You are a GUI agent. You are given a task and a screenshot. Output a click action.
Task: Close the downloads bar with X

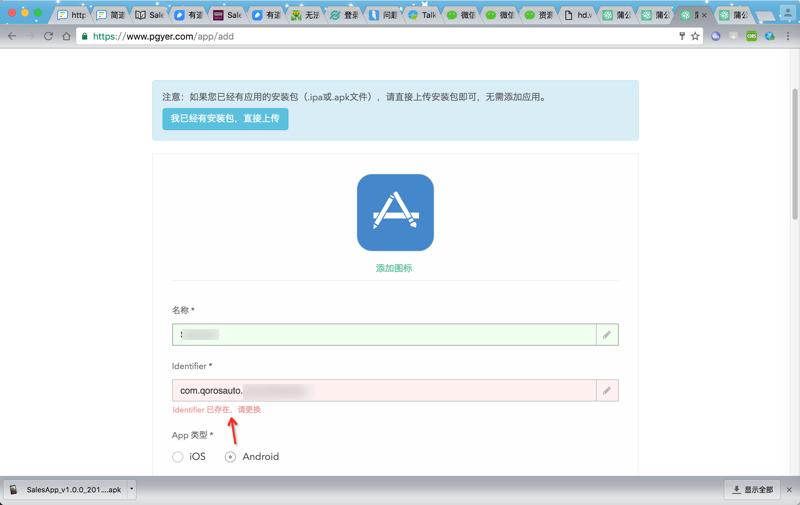[789, 490]
